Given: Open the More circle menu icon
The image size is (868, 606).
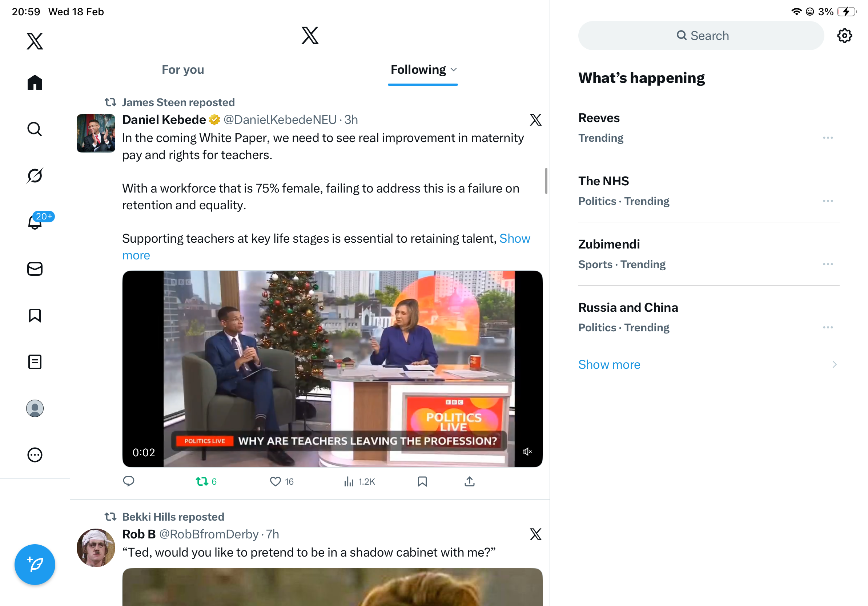Looking at the screenshot, I should tap(35, 455).
